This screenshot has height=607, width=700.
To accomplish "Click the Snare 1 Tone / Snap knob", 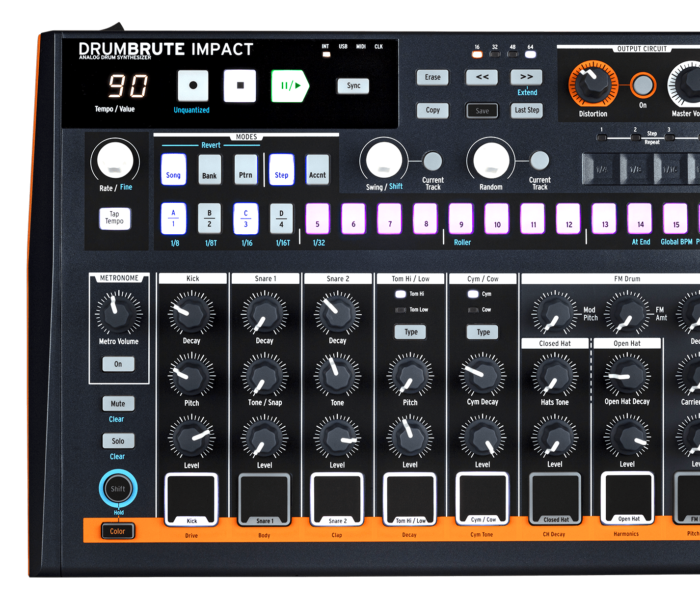I will 264,376.
